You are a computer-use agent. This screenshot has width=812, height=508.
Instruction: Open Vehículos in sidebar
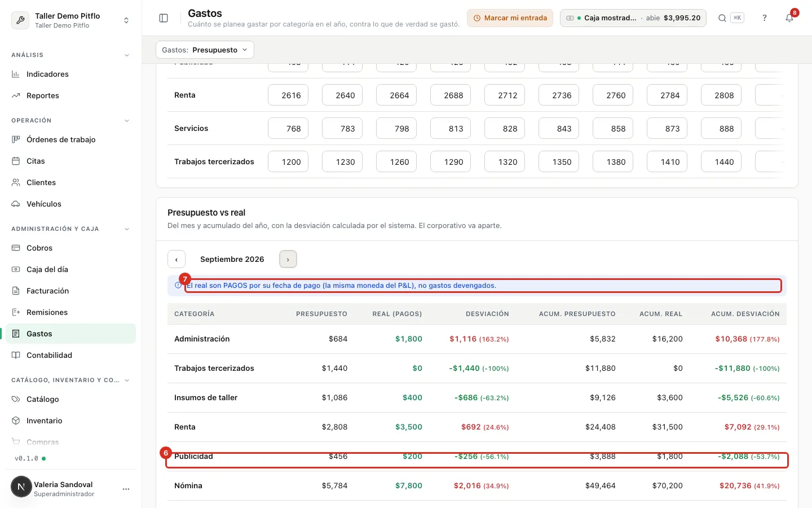[71, 204]
